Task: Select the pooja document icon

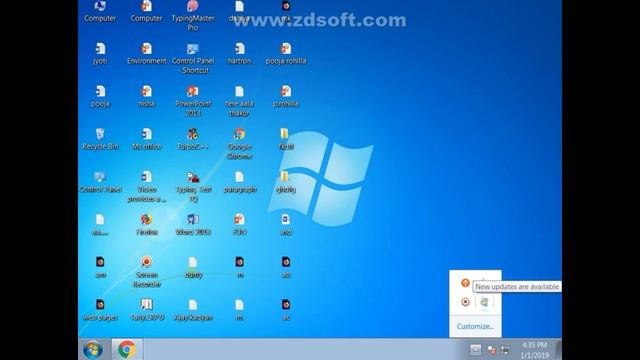Action: pyautogui.click(x=100, y=91)
